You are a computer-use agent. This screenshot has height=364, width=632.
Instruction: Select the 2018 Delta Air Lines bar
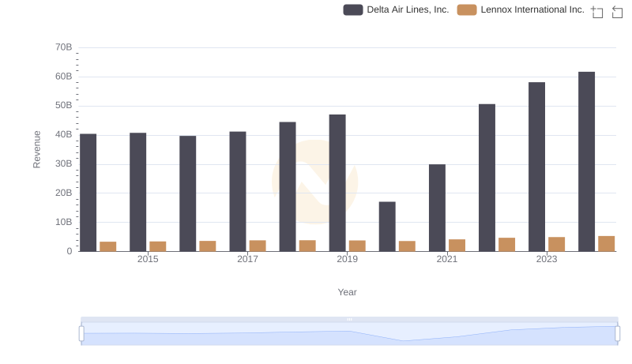(288, 187)
